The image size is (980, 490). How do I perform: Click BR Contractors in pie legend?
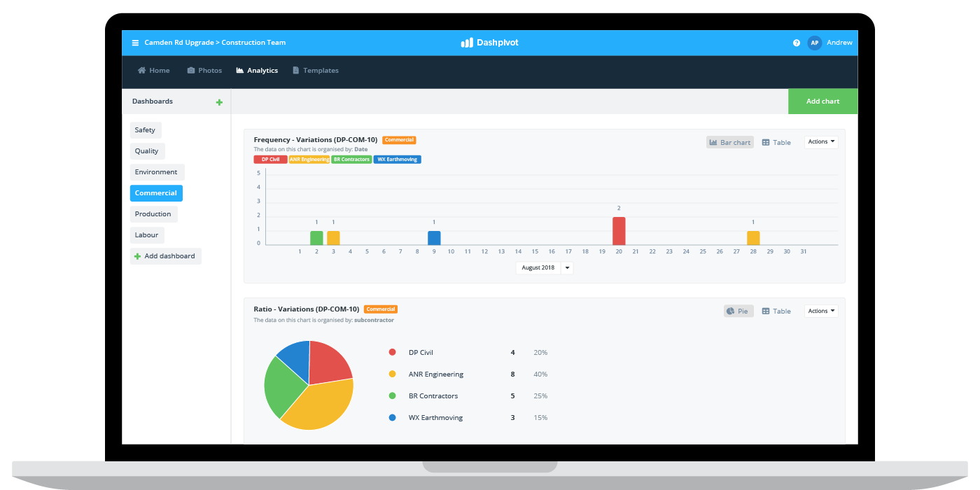tap(433, 396)
